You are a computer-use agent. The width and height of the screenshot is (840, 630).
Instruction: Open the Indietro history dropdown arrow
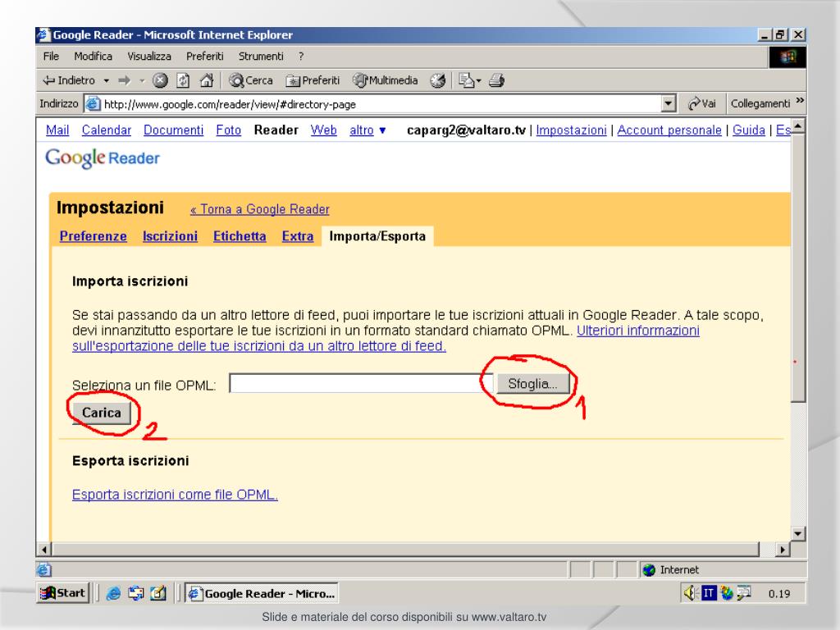[x=106, y=81]
